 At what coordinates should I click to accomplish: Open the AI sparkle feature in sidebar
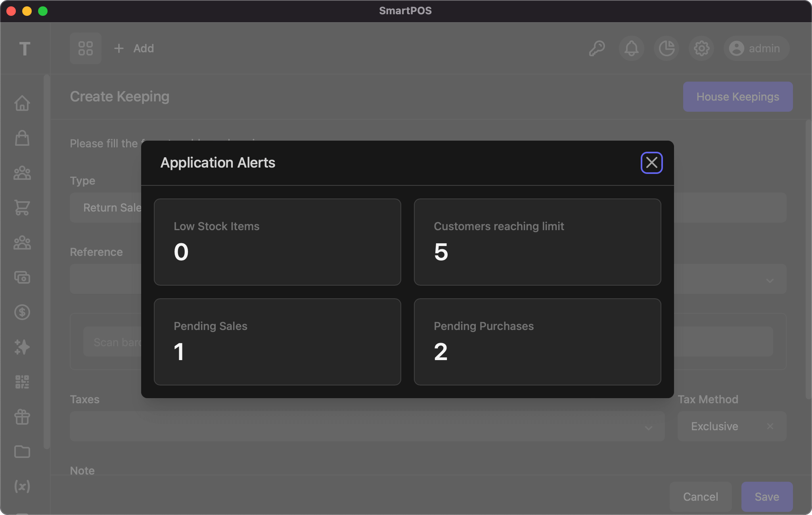click(x=23, y=347)
